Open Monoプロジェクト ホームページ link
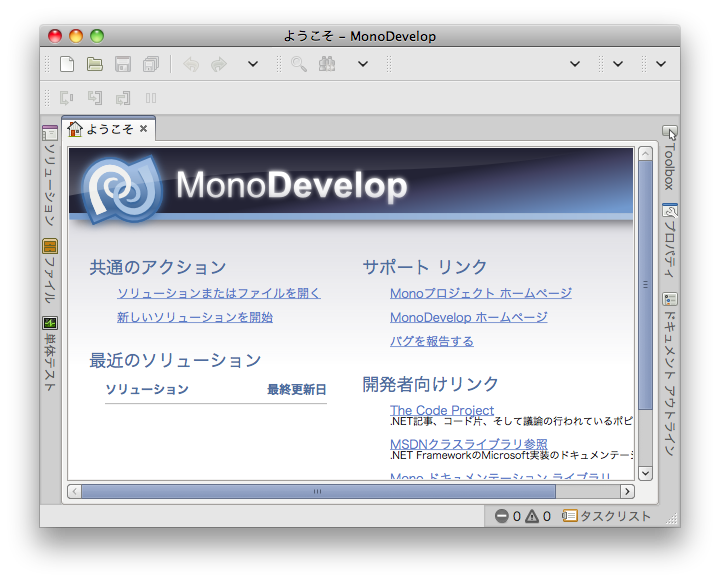Image resolution: width=720 pixels, height=582 pixels. [x=481, y=293]
